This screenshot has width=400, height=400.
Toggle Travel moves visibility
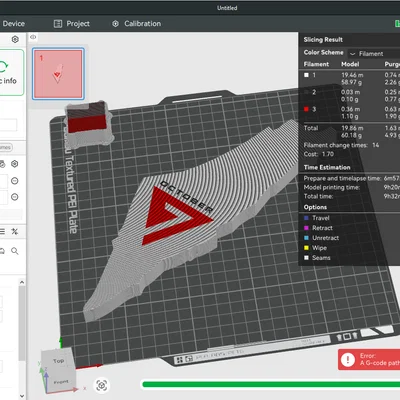point(306,218)
